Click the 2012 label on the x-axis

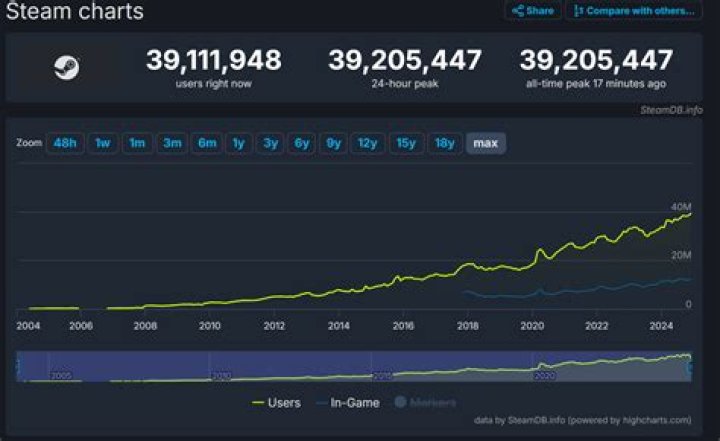274,326
